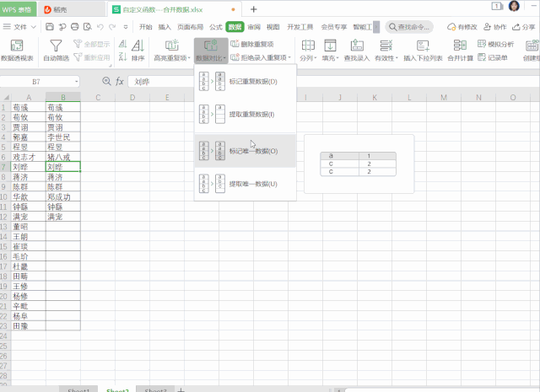The image size is (540, 392).
Task: Open the 分列 split columns dropdown
Action: pyautogui.click(x=308, y=51)
